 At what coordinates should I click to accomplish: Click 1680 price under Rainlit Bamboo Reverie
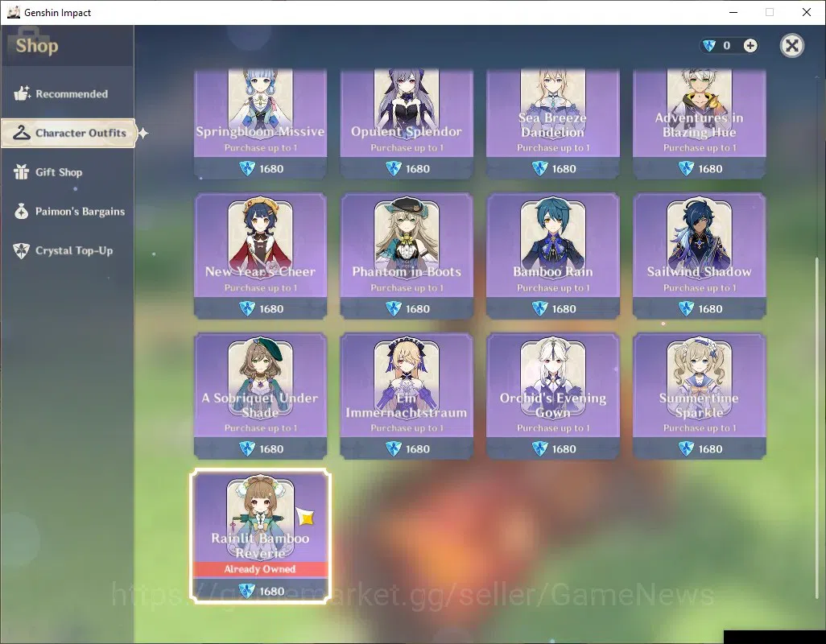(271, 592)
